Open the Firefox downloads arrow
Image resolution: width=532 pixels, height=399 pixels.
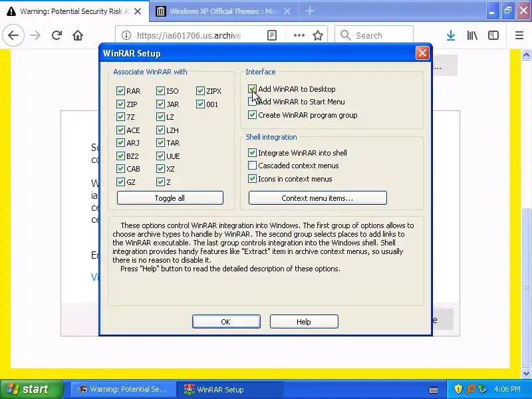pyautogui.click(x=451, y=35)
